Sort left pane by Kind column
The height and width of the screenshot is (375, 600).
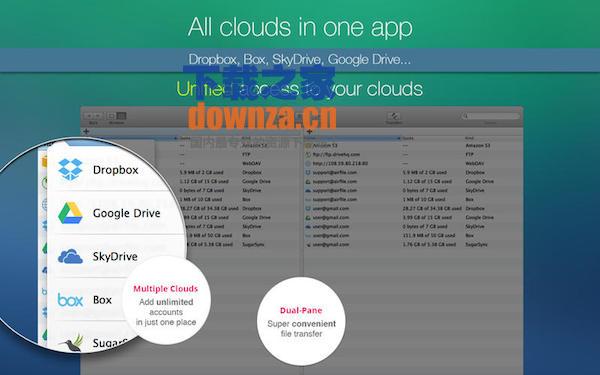(270, 138)
